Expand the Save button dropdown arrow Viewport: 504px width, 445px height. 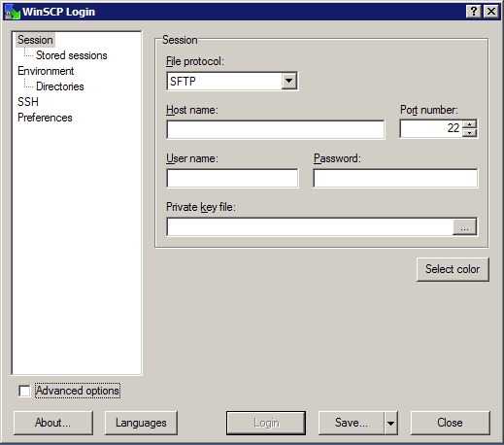click(390, 423)
